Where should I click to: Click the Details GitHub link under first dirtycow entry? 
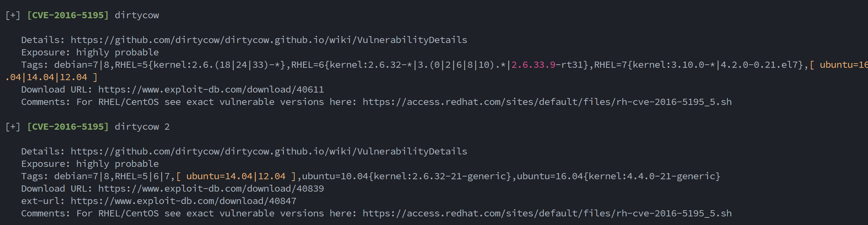click(x=269, y=40)
